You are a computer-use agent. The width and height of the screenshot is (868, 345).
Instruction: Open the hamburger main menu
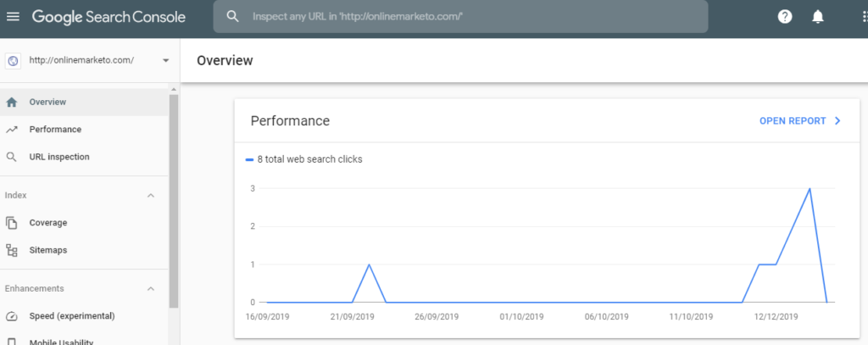click(x=13, y=16)
